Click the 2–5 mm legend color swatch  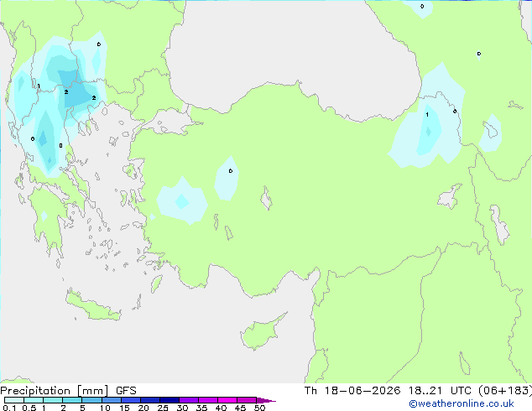(x=72, y=400)
